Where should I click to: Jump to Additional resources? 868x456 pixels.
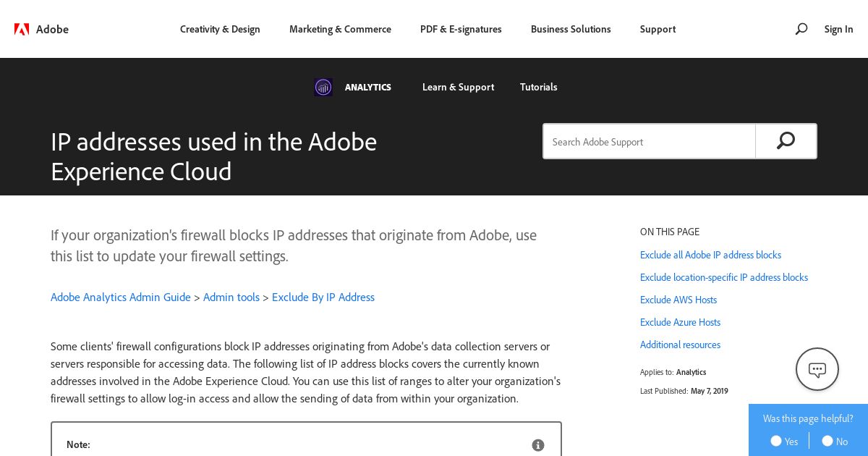680,345
